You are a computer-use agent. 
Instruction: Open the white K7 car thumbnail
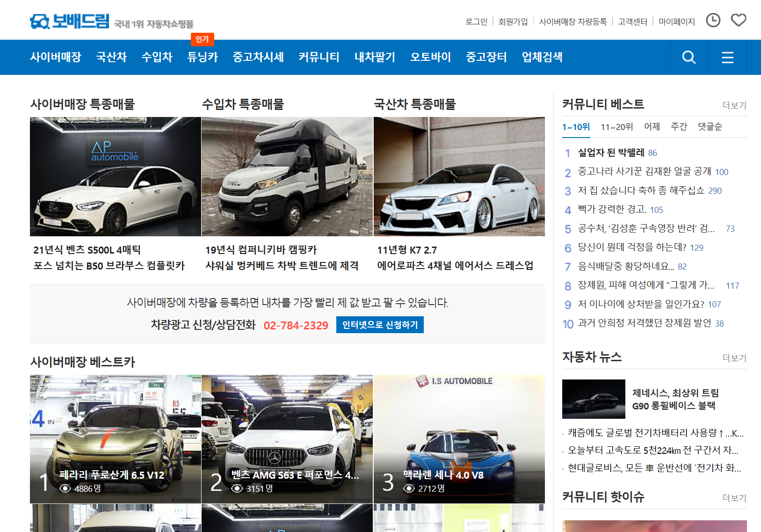pos(459,176)
